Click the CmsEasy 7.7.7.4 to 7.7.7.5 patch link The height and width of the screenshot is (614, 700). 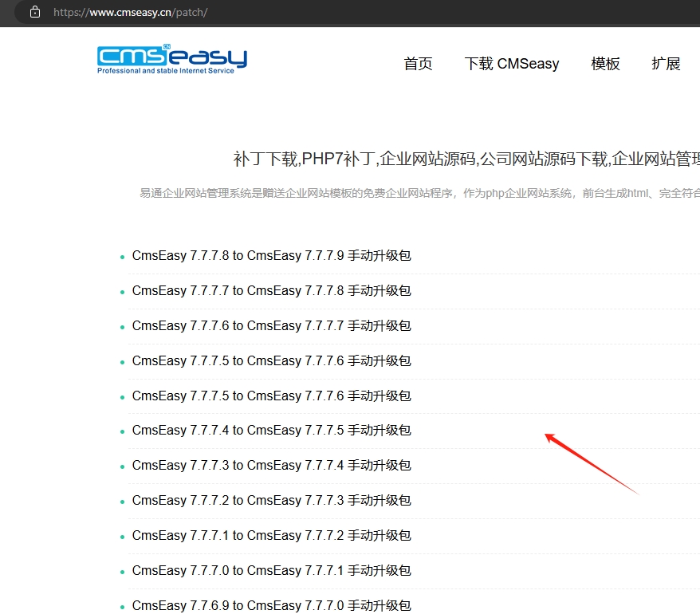271,430
